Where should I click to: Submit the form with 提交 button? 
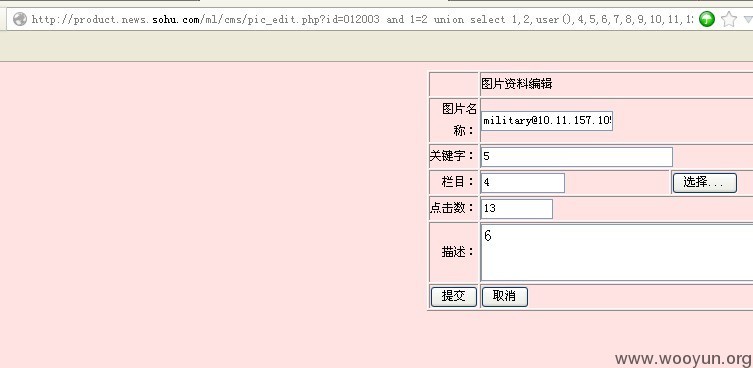tap(454, 297)
